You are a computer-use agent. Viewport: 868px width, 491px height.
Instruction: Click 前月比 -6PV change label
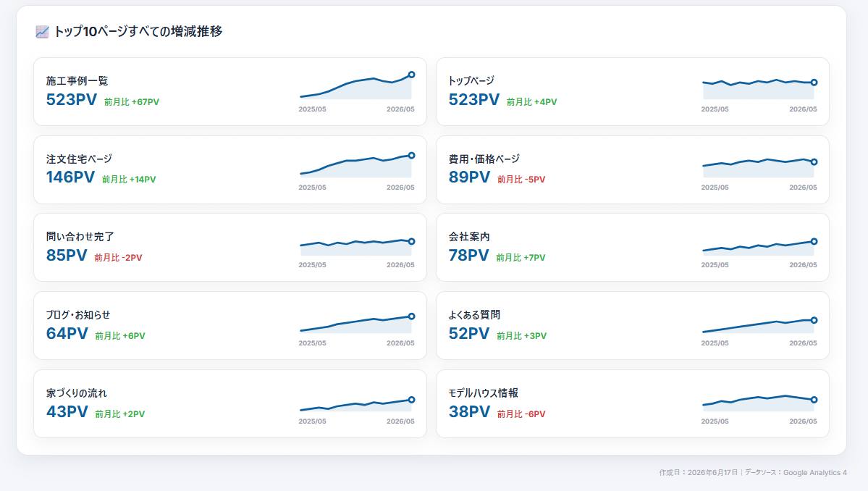tap(521, 414)
